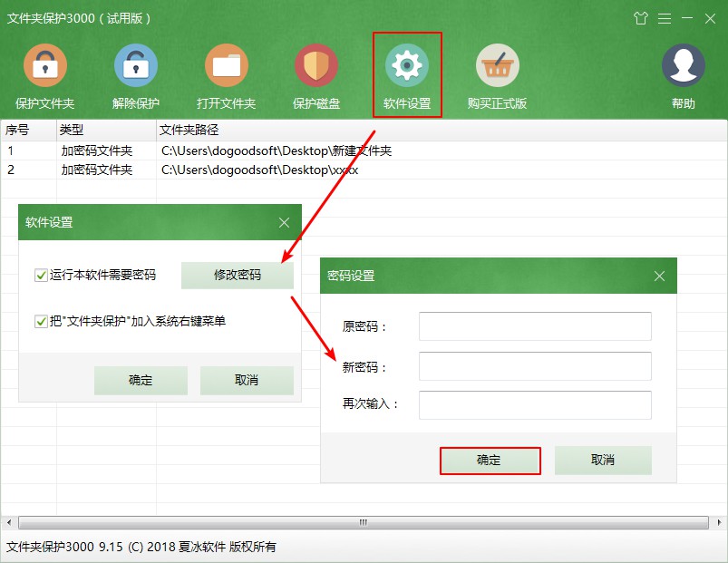728x563 pixels.
Task: Open the hamburger menu in the title bar
Action: tap(665, 18)
